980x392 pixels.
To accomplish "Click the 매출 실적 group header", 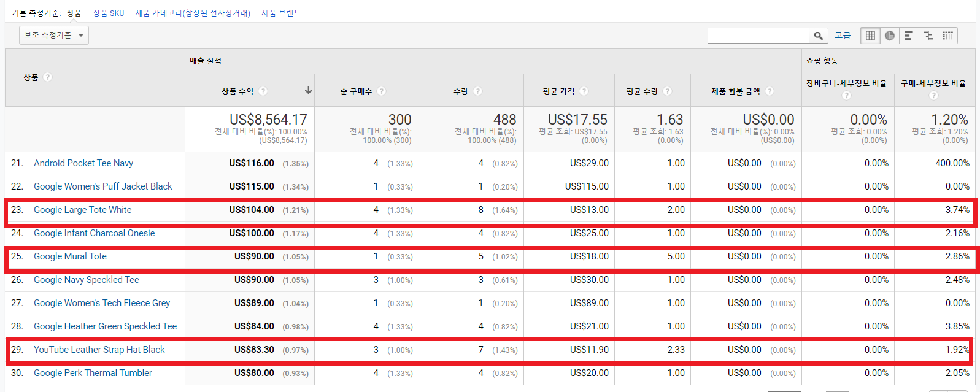I will [206, 61].
